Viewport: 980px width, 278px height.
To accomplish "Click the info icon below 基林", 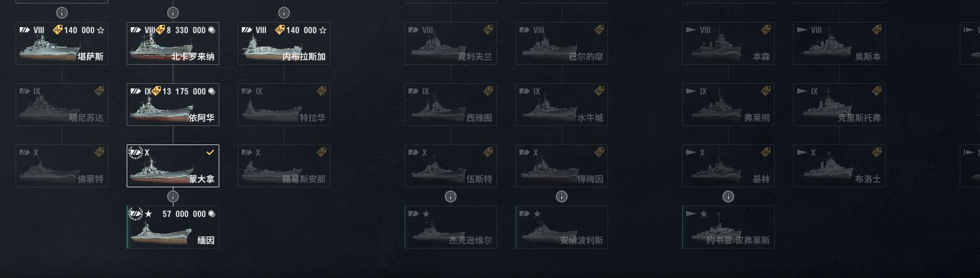I will pyautogui.click(x=728, y=197).
